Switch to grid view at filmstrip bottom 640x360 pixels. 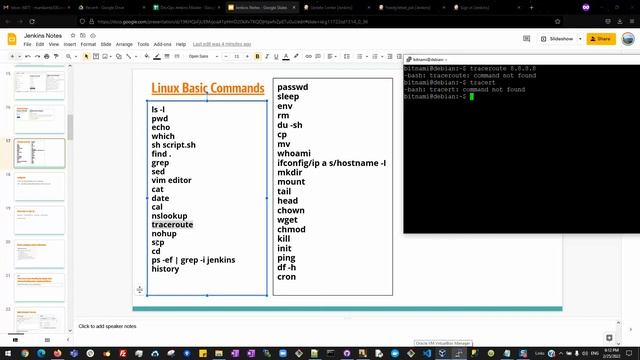[x=47, y=340]
